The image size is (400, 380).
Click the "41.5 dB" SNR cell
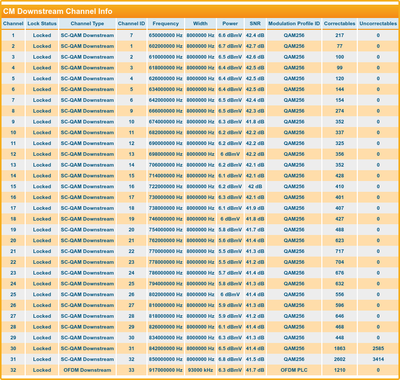pyautogui.click(x=255, y=359)
